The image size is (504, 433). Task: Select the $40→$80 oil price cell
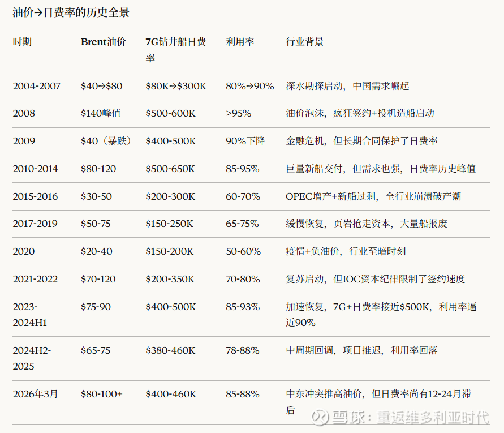coord(102,86)
